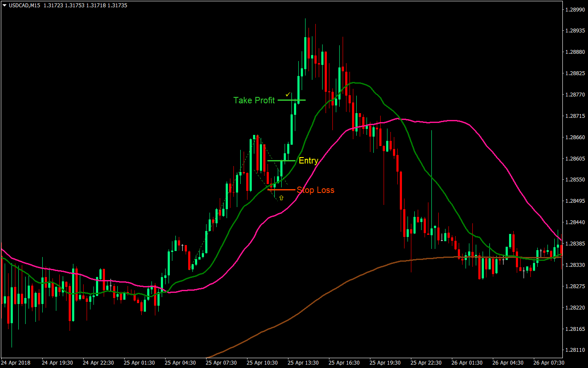The height and width of the screenshot is (368, 588).
Task: Click price axis label 1.28880
Action: (x=574, y=52)
